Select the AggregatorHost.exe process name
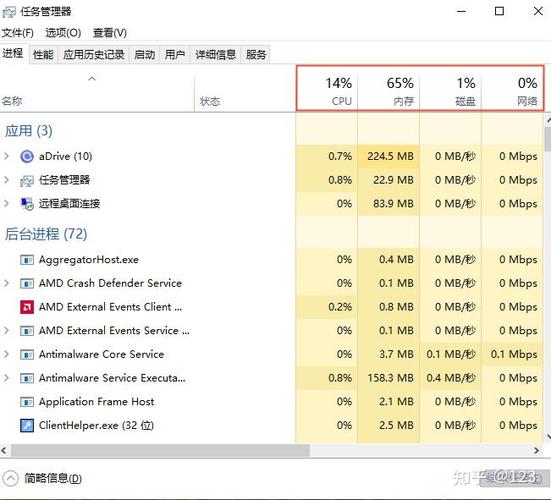This screenshot has width=551, height=500. (x=89, y=260)
